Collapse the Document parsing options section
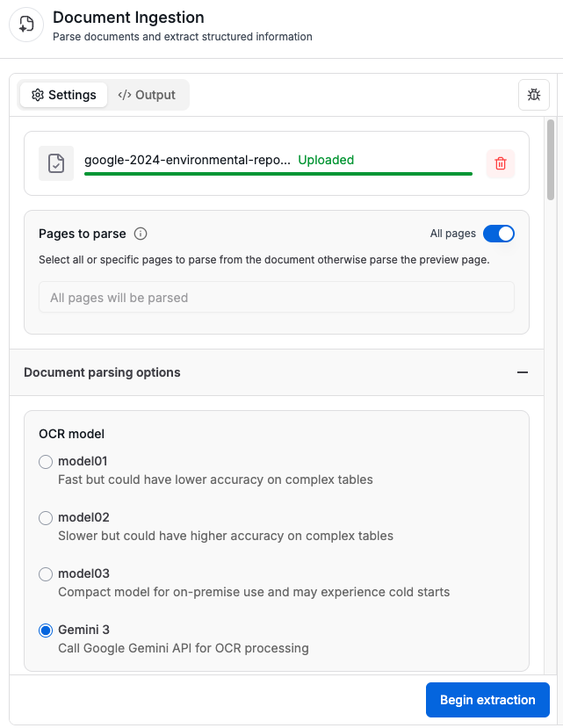Screen dimensions: 563x728 [x=523, y=372]
